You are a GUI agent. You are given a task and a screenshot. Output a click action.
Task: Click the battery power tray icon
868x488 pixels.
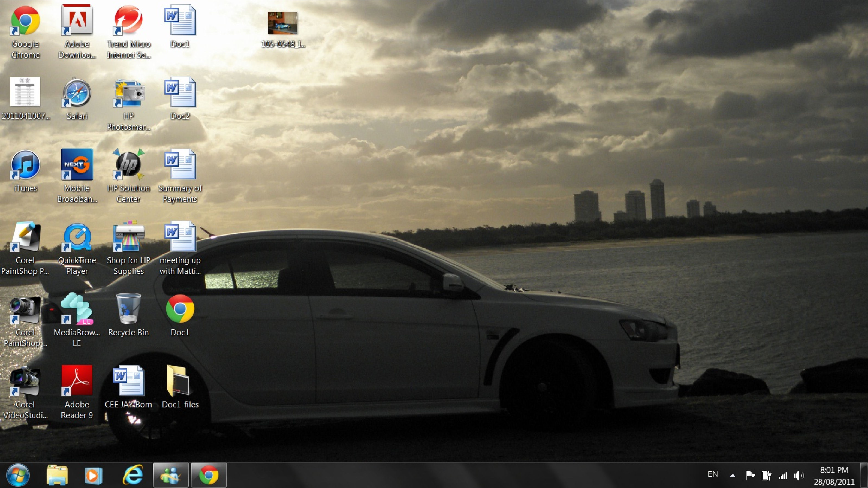pyautogui.click(x=766, y=475)
